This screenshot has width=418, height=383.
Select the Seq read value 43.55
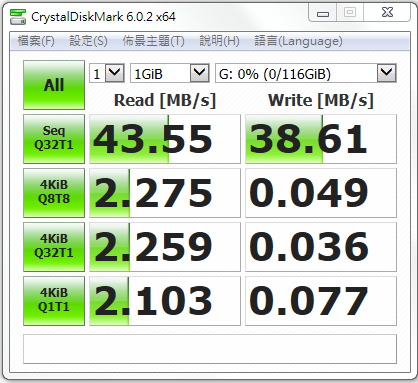tap(165, 139)
